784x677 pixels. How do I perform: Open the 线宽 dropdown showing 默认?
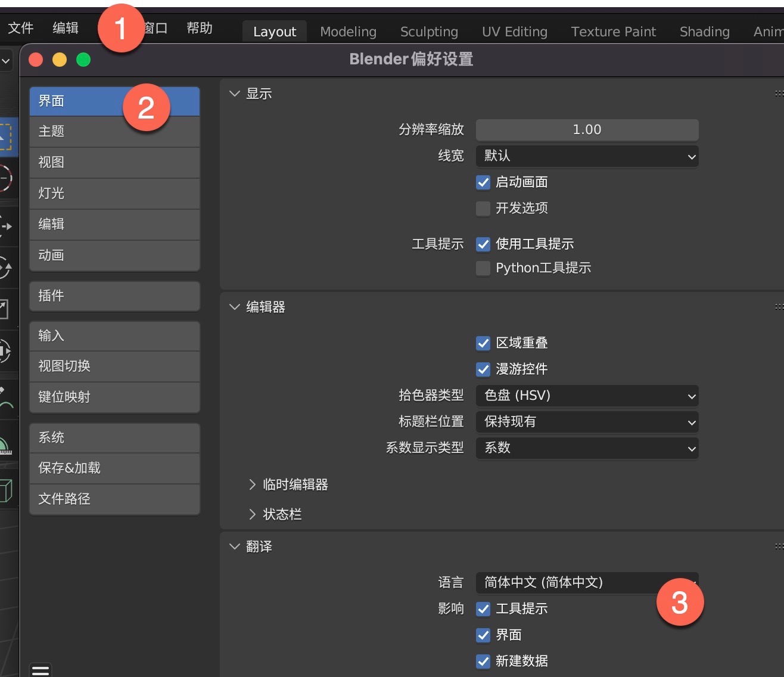click(587, 156)
